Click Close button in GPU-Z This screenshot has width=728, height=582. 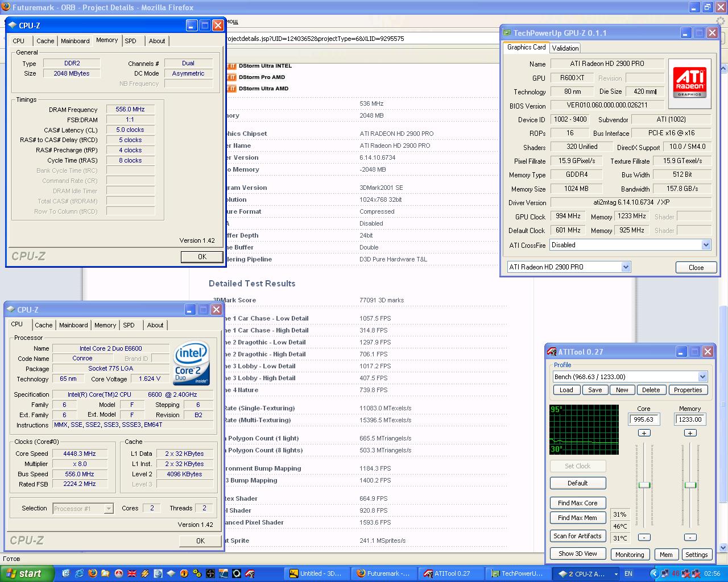coord(696,268)
